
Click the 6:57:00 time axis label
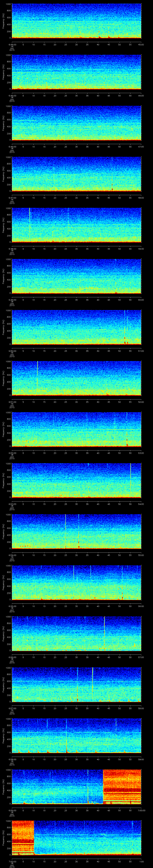[x=12, y=708]
